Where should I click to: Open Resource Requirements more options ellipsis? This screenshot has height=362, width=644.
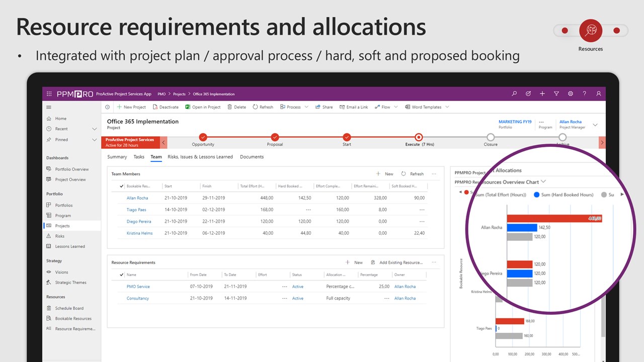434,262
